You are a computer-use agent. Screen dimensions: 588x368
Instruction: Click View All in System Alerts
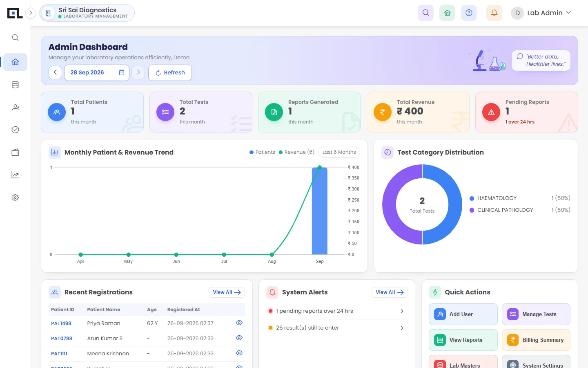point(390,292)
